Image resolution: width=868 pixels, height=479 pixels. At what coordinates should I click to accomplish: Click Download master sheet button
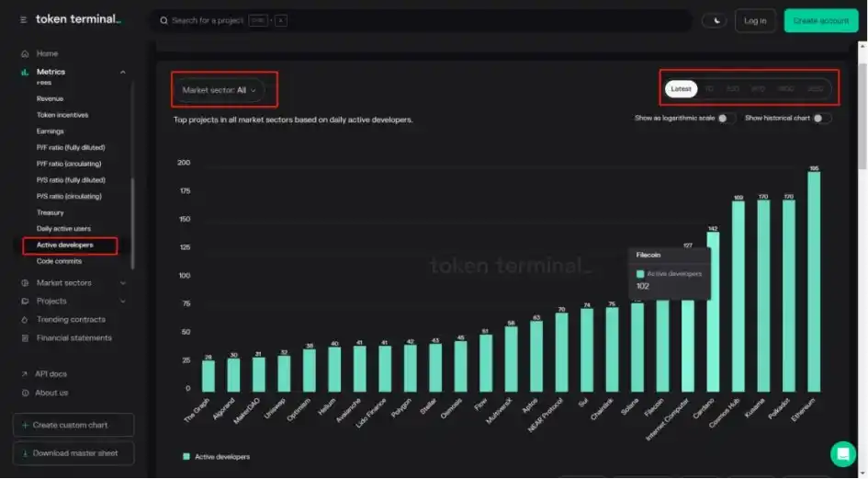click(x=73, y=453)
